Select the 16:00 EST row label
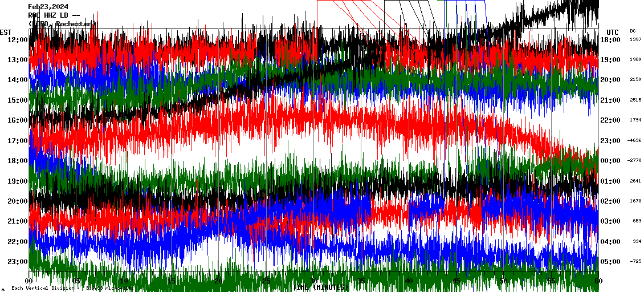The height and width of the screenshot is (296, 644). coord(18,120)
